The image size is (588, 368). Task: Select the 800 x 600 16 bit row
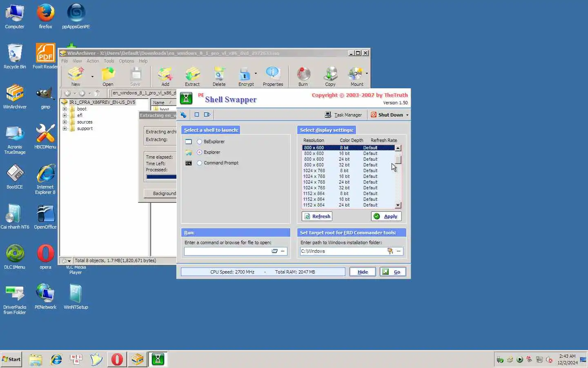click(348, 153)
